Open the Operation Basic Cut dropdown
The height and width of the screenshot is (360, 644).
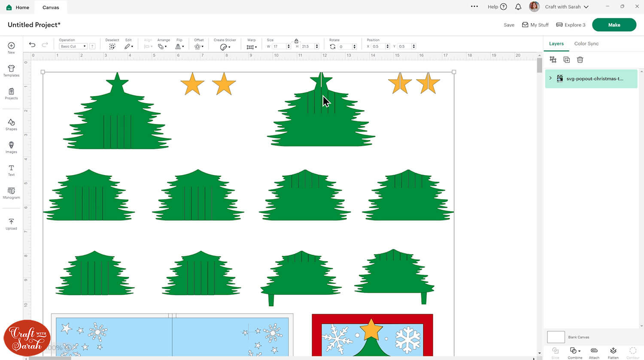(x=73, y=46)
